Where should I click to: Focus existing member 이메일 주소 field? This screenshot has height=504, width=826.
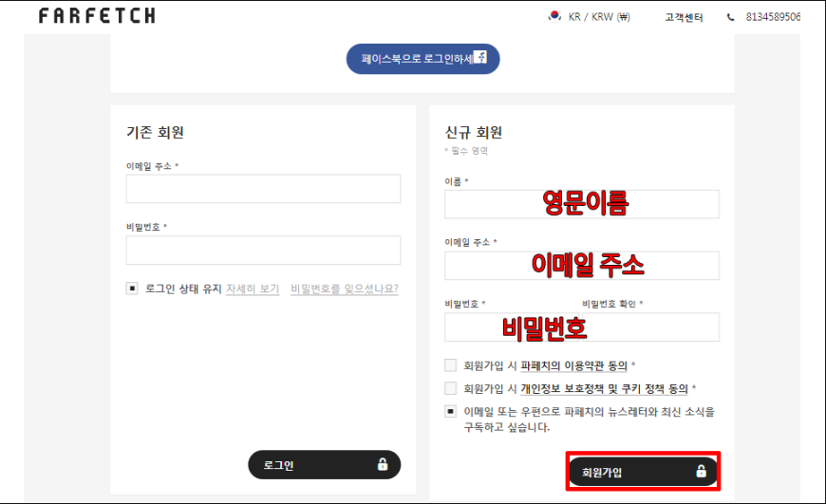click(x=263, y=189)
